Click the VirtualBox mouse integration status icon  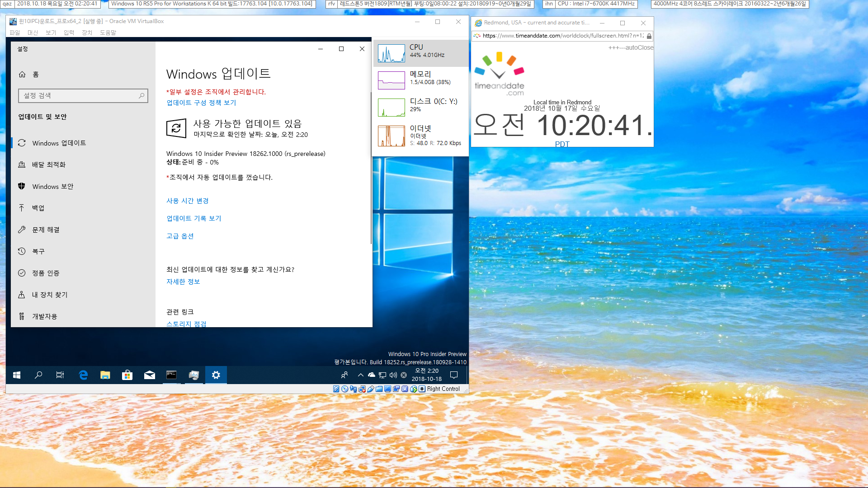click(x=413, y=389)
